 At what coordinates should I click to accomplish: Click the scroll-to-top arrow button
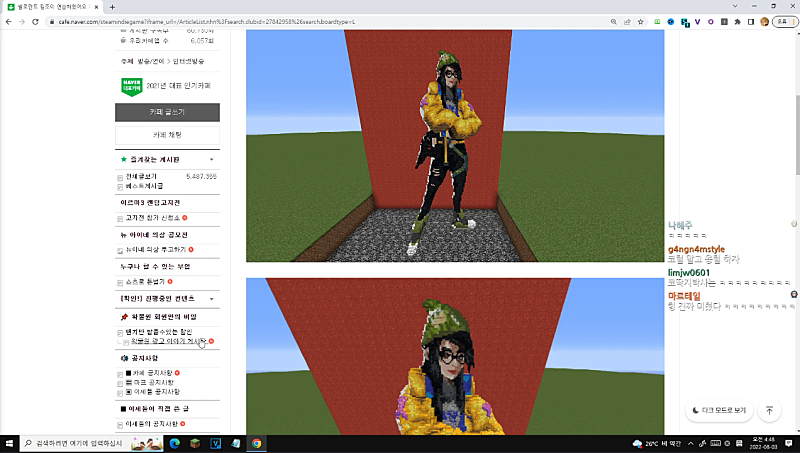click(x=769, y=410)
